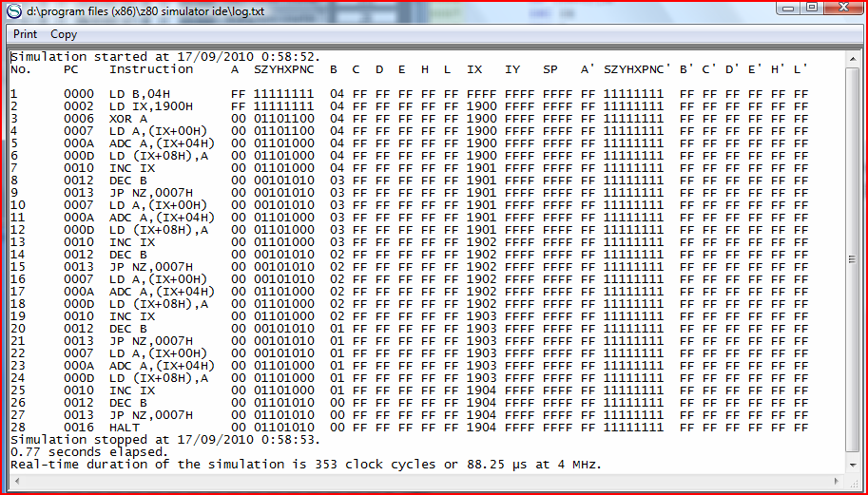
Task: Click the app icon in title bar
Action: click(x=14, y=11)
